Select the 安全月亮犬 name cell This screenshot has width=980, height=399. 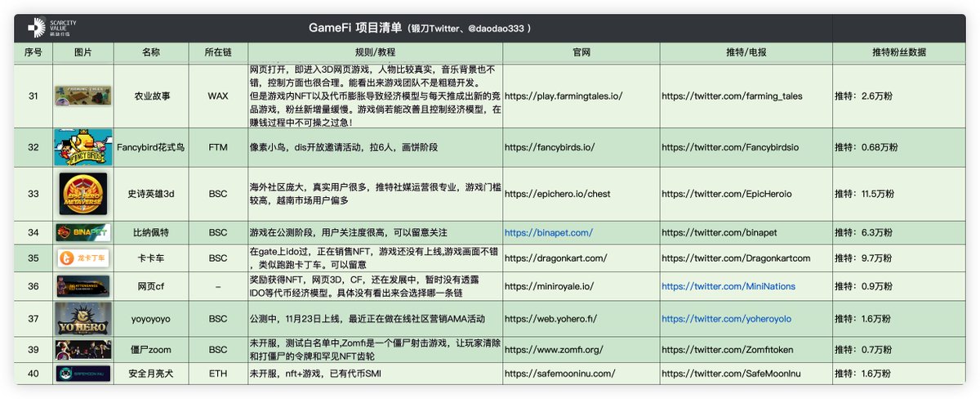coord(151,374)
